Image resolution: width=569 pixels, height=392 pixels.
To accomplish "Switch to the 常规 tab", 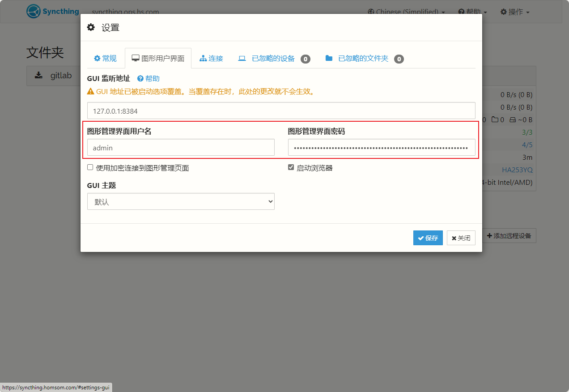I will click(105, 58).
